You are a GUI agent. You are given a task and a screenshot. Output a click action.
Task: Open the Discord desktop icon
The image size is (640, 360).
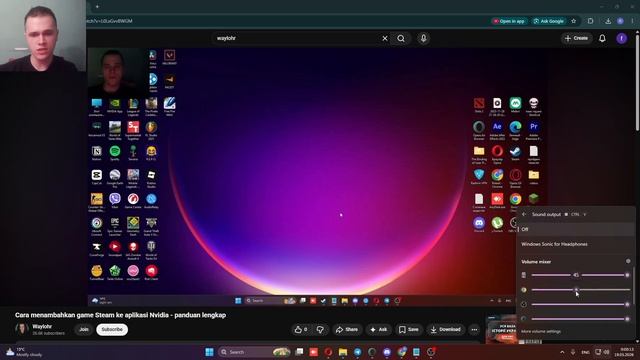tap(479, 224)
